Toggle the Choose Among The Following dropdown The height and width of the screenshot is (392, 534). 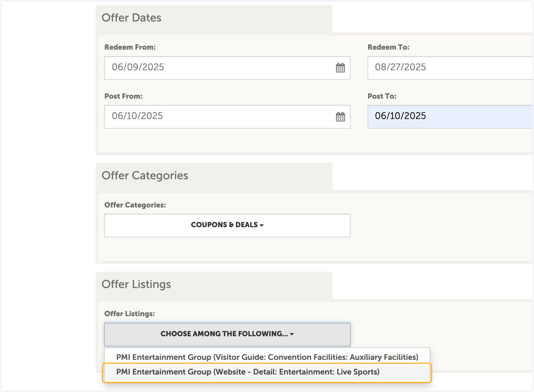click(x=227, y=334)
